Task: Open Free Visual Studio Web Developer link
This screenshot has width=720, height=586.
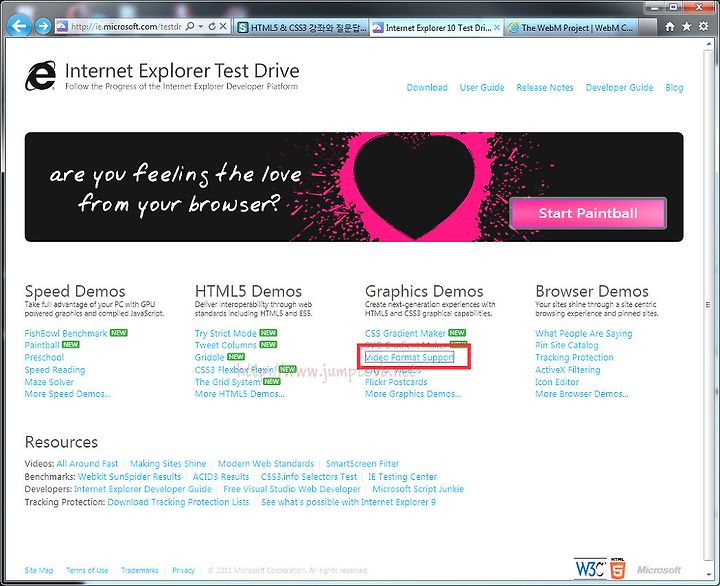Action: 292,489
